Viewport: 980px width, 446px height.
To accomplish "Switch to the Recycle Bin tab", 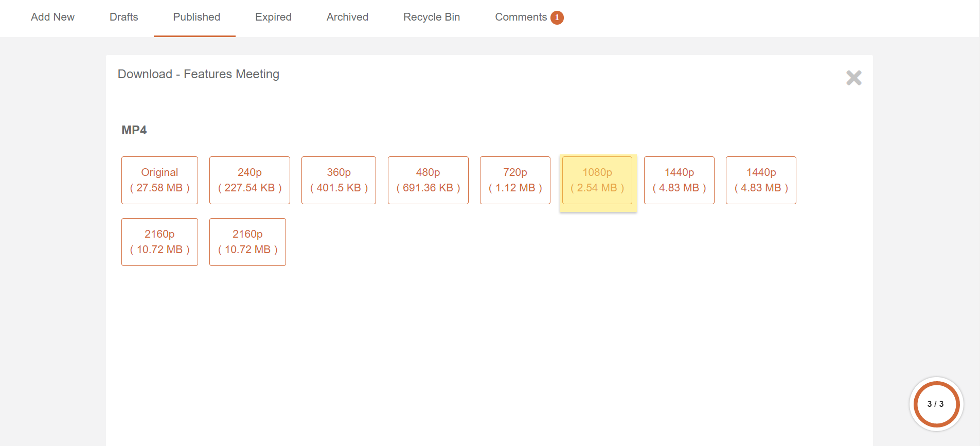I will pyautogui.click(x=431, y=17).
